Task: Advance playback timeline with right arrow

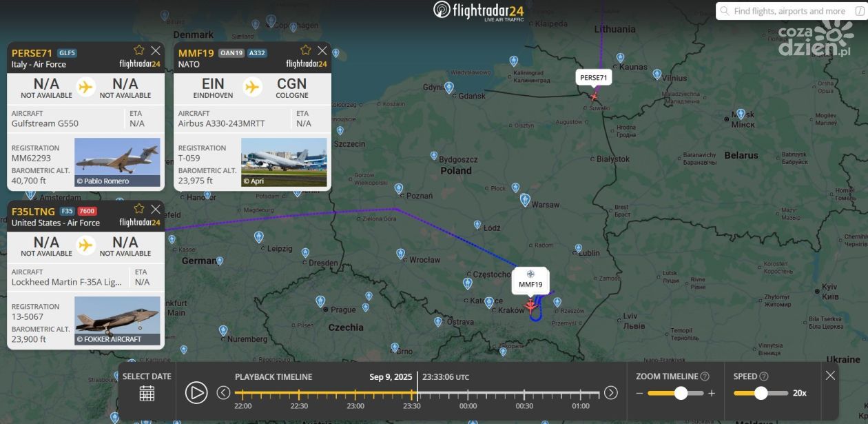Action: (x=611, y=392)
